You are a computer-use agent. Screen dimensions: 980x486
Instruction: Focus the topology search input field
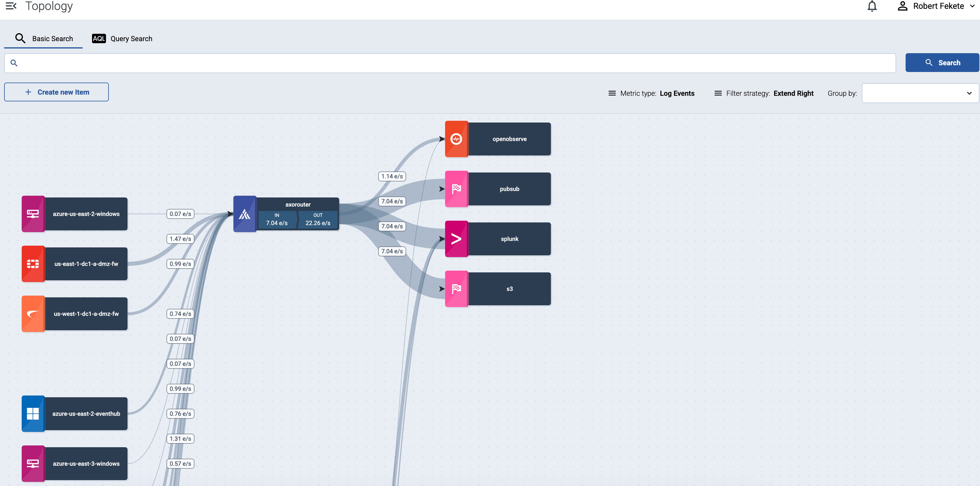point(450,63)
